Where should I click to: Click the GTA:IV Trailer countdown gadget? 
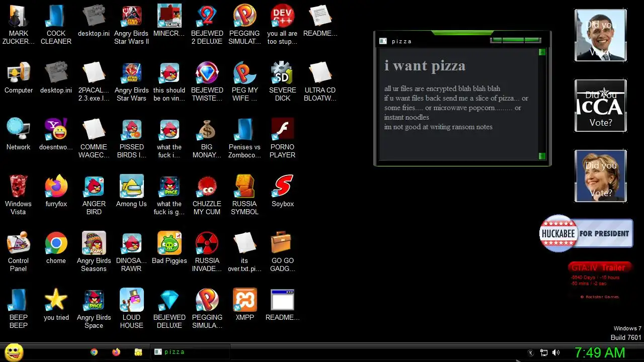599,281
